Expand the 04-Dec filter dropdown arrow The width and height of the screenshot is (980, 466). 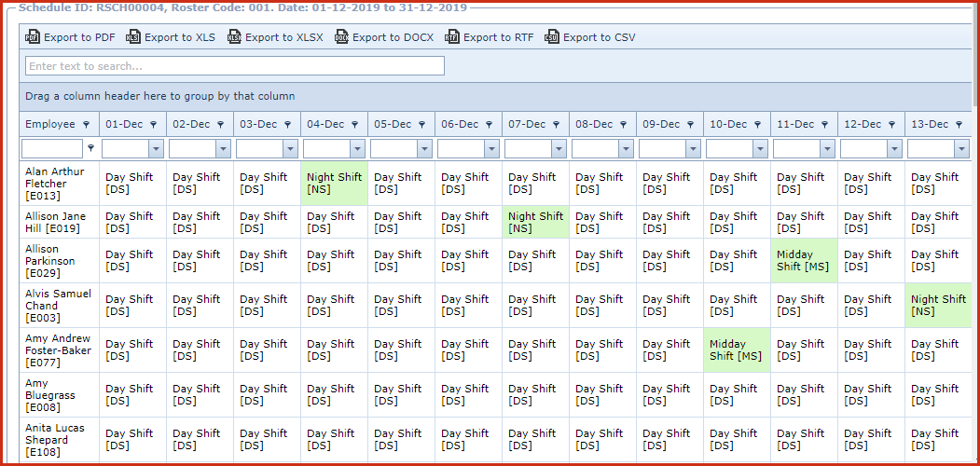click(x=357, y=149)
